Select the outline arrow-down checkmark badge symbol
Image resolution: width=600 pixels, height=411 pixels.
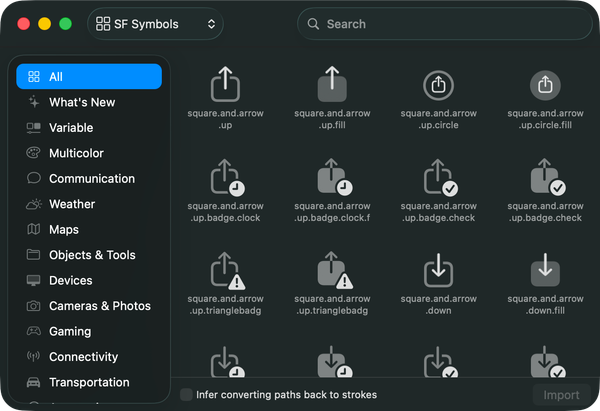(440, 362)
